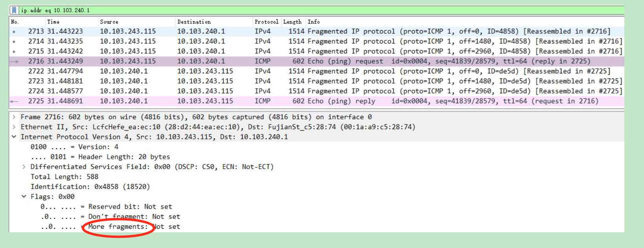Viewport: 644px width, 248px height.
Task: Sort by the Protocol column header
Action: 266,22
